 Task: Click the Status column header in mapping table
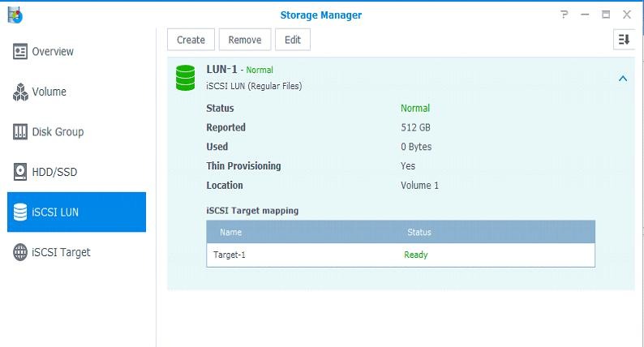pos(419,232)
